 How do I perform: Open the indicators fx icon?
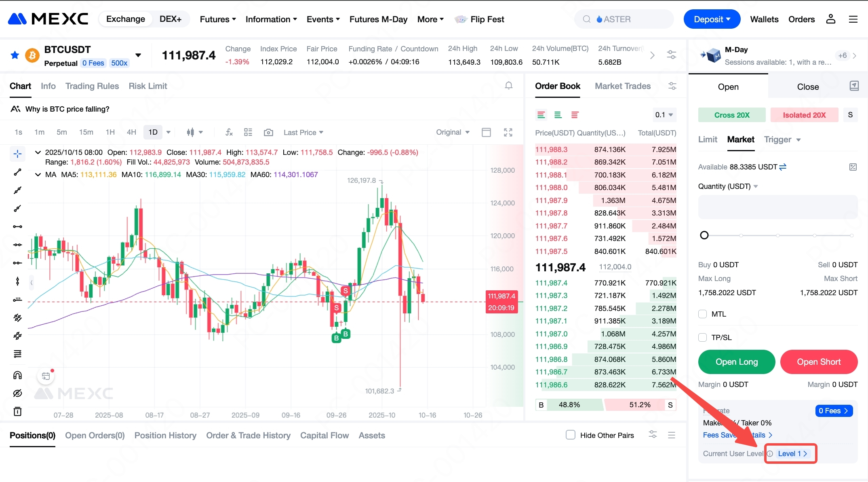[x=229, y=132]
